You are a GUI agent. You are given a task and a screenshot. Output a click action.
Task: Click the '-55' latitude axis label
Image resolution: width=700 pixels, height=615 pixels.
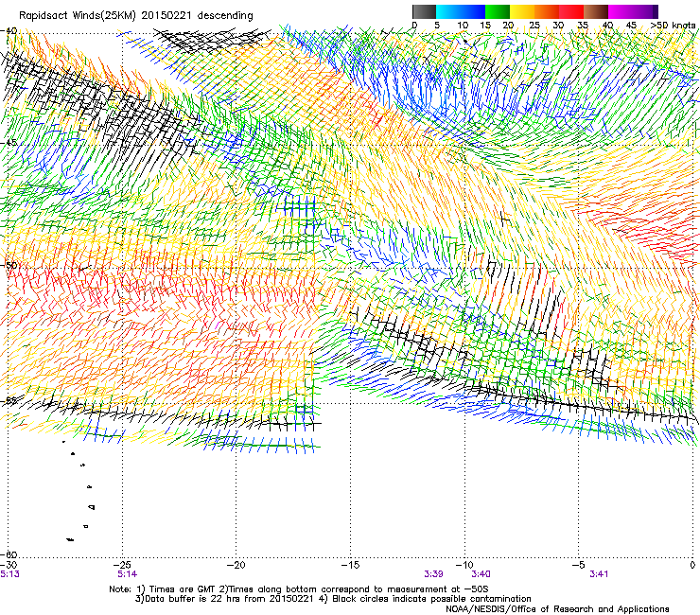click(9, 400)
